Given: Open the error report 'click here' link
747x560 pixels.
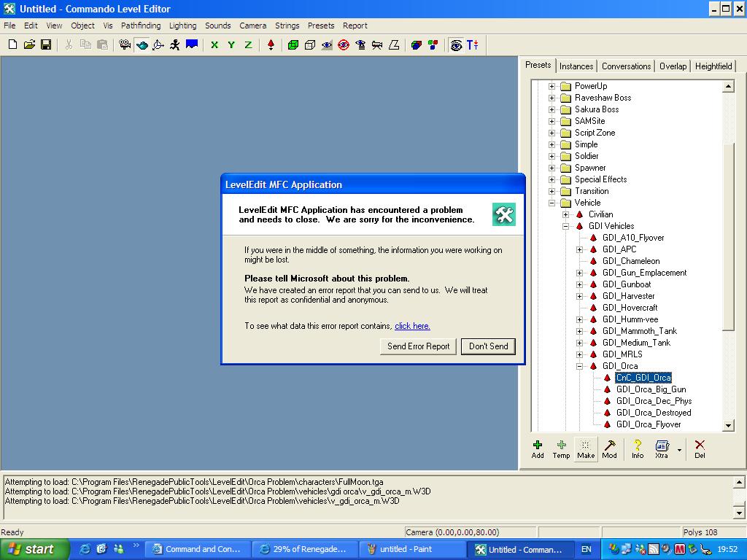Looking at the screenshot, I should [412, 326].
